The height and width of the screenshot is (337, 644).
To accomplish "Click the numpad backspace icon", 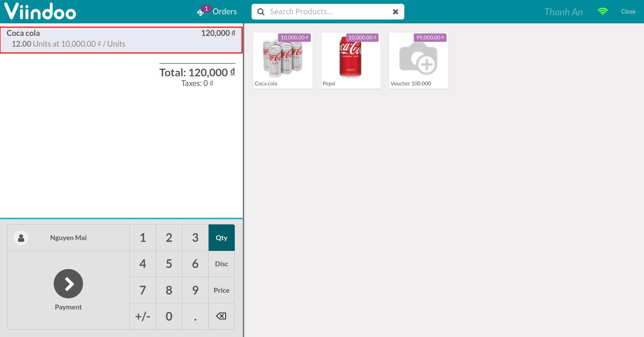I will click(222, 316).
